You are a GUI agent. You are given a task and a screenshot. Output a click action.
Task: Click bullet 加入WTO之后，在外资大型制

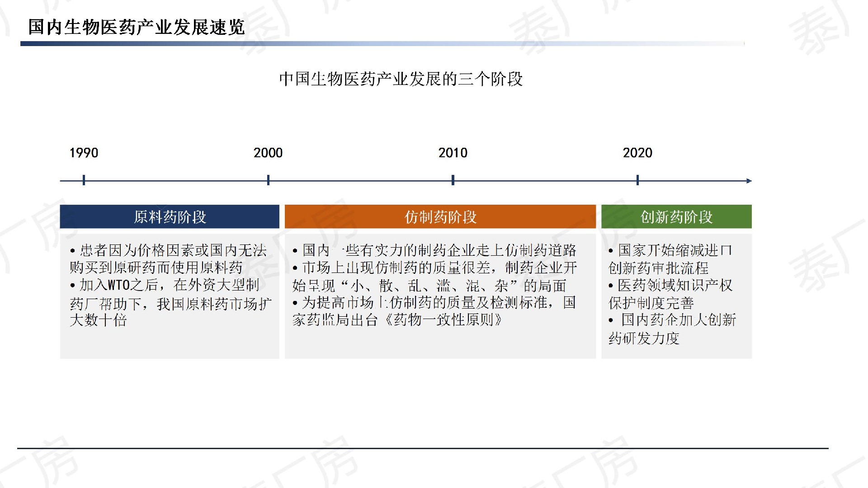165,285
